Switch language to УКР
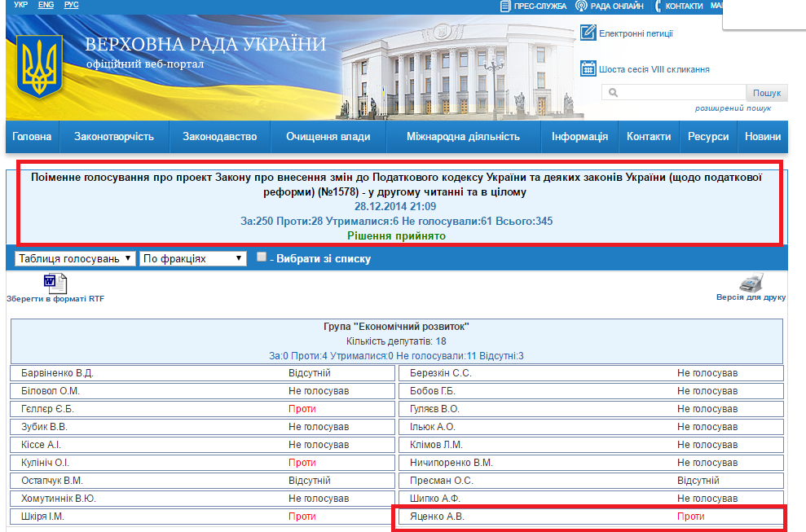This screenshot has width=806, height=532. click(x=20, y=5)
